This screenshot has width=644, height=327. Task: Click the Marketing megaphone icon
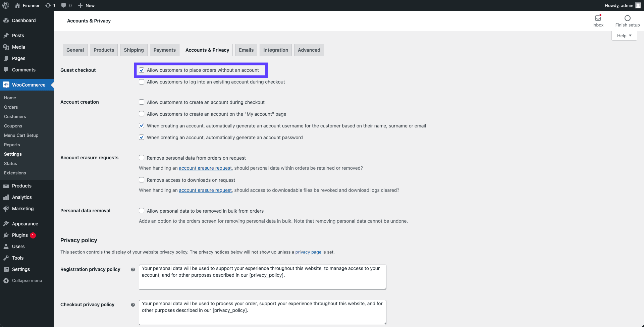coord(6,209)
